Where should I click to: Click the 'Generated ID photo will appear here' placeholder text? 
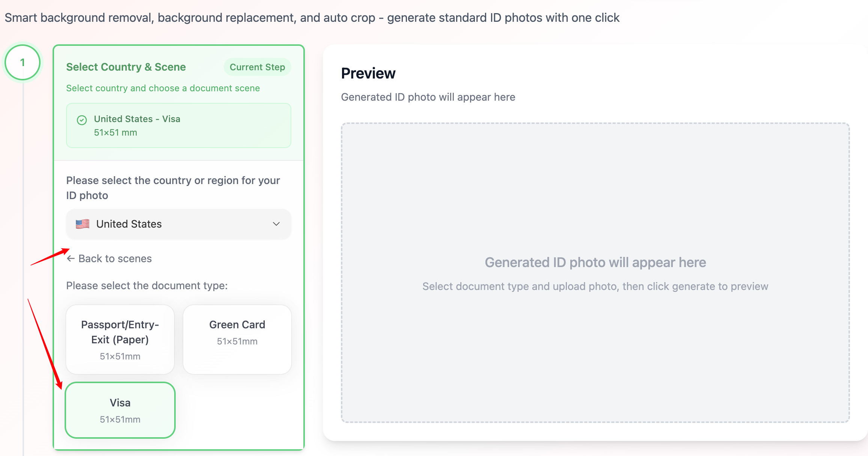[595, 263]
